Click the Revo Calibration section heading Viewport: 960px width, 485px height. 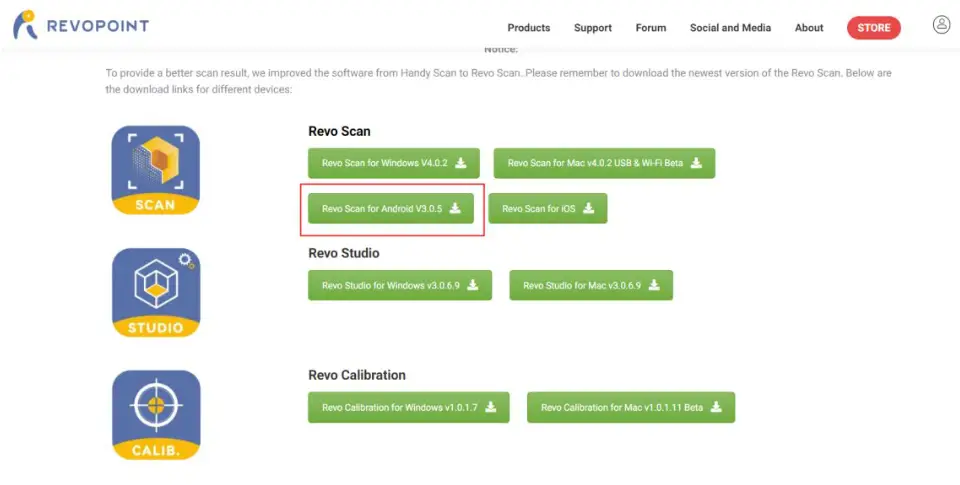click(x=357, y=375)
